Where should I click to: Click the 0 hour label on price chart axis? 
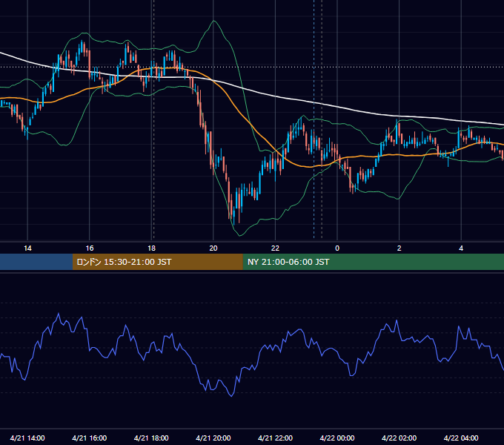pos(337,248)
